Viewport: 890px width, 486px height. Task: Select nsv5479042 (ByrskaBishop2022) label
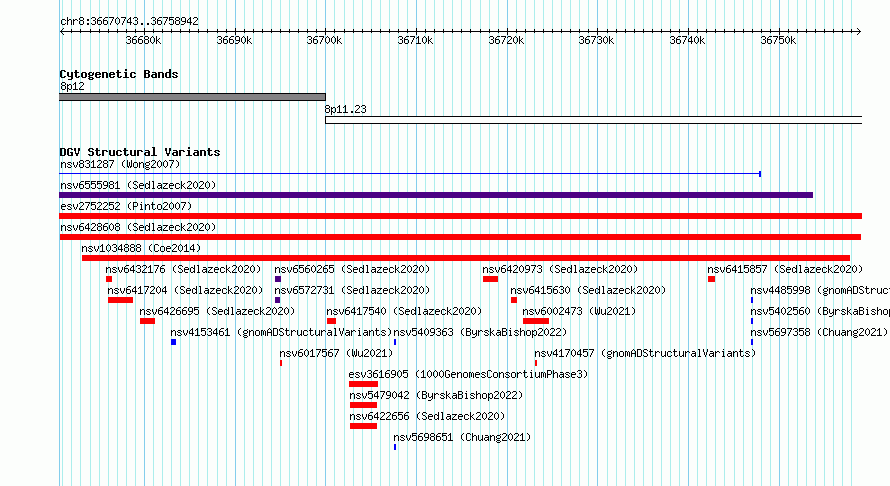(x=436, y=395)
